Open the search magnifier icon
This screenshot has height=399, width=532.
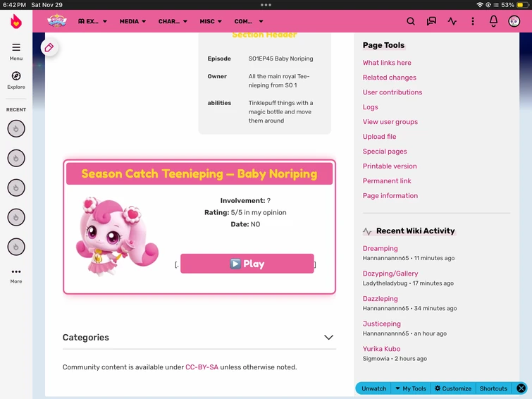[411, 21]
